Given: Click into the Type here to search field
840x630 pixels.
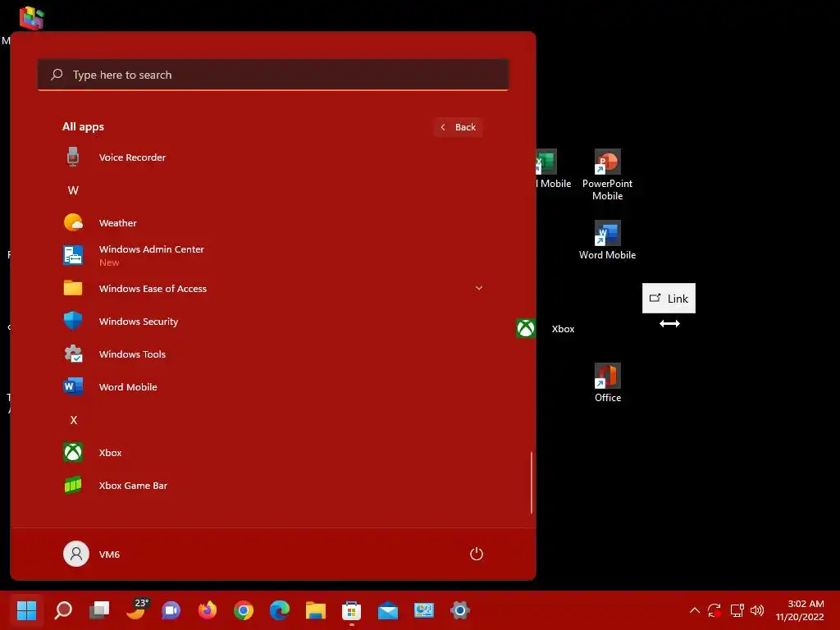Looking at the screenshot, I should (x=272, y=75).
